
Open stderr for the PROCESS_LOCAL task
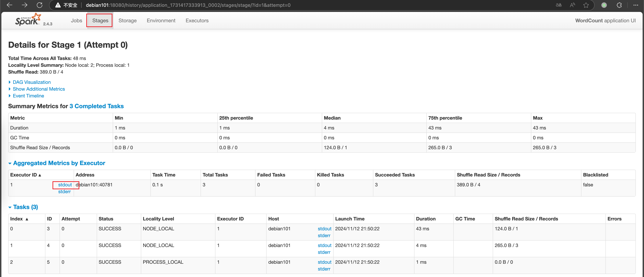324,269
